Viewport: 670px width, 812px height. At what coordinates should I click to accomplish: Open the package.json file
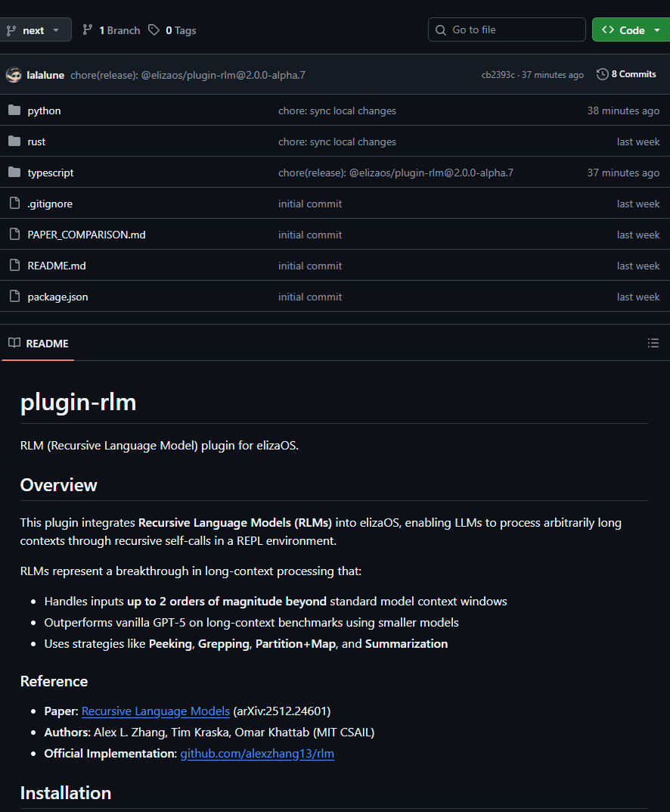(57, 297)
